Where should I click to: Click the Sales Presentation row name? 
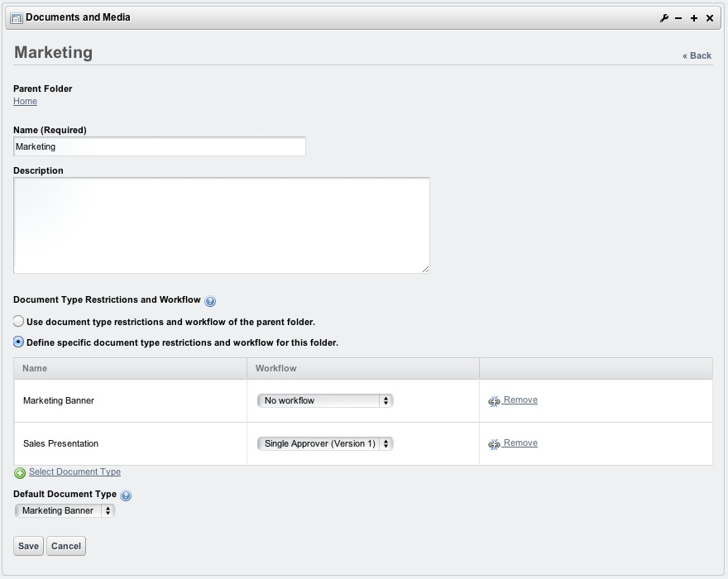[x=61, y=443]
